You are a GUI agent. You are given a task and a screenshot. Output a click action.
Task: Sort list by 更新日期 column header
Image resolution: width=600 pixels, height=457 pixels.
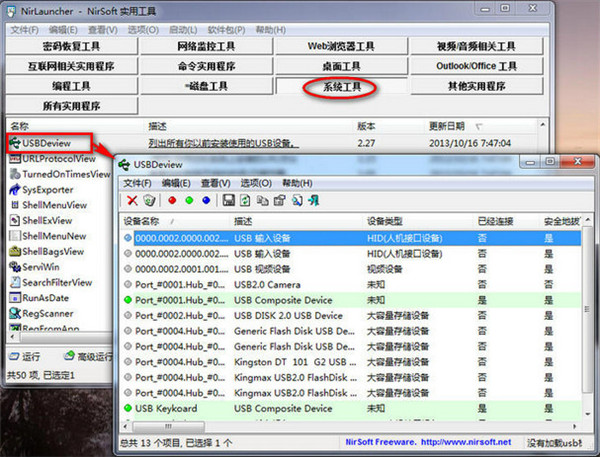pyautogui.click(x=448, y=126)
